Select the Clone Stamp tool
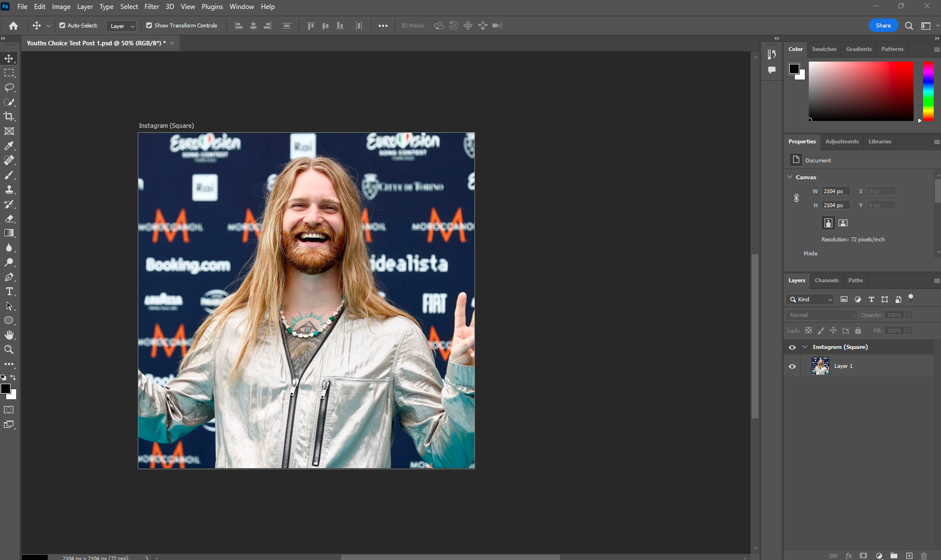Image resolution: width=941 pixels, height=560 pixels. (9, 189)
